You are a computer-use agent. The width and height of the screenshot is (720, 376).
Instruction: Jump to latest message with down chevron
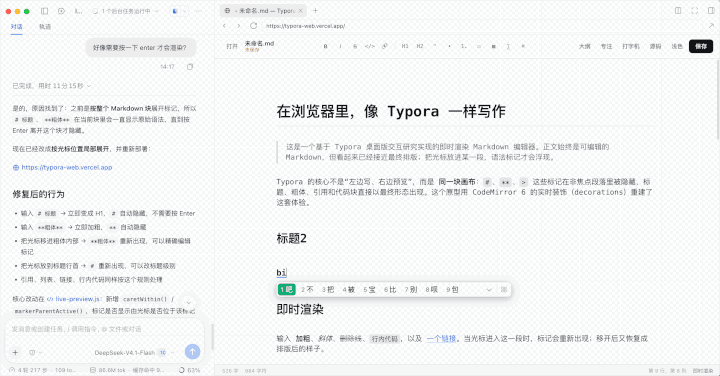188,303
